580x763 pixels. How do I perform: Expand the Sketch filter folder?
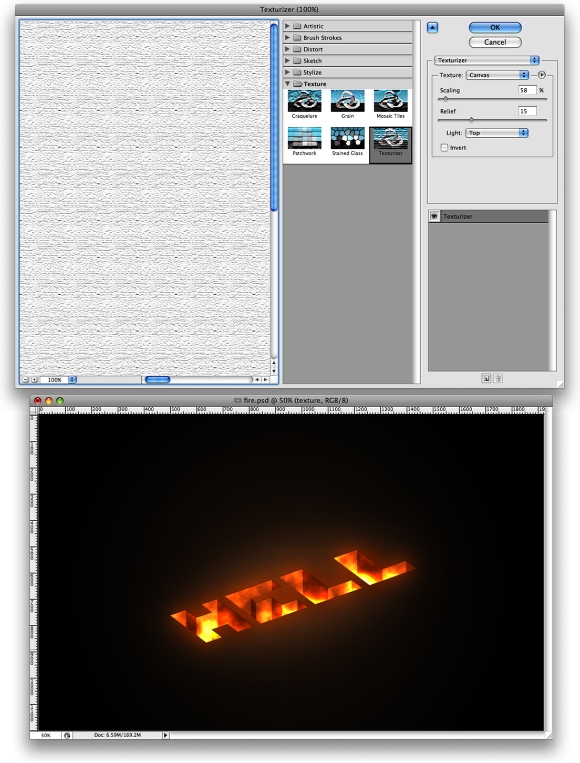287,61
